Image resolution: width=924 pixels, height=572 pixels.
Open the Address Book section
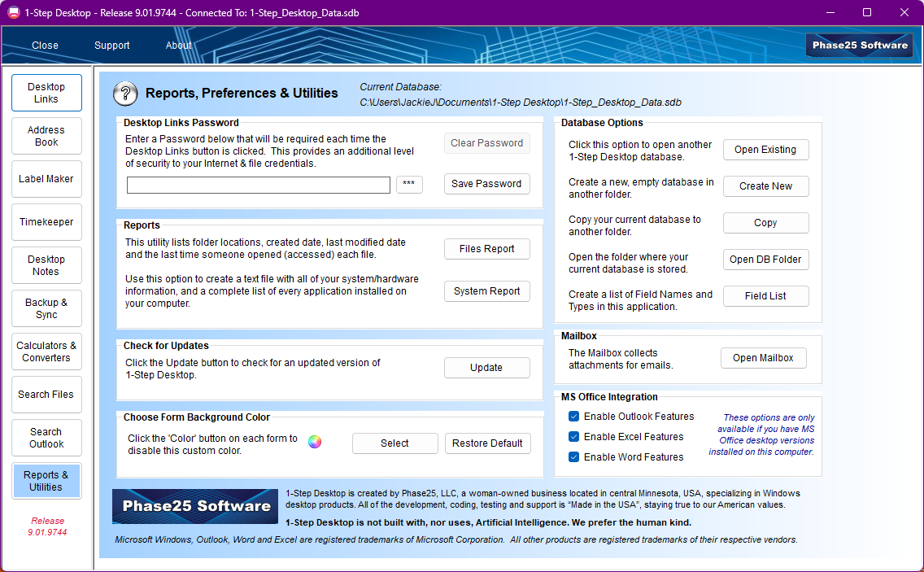click(x=46, y=136)
